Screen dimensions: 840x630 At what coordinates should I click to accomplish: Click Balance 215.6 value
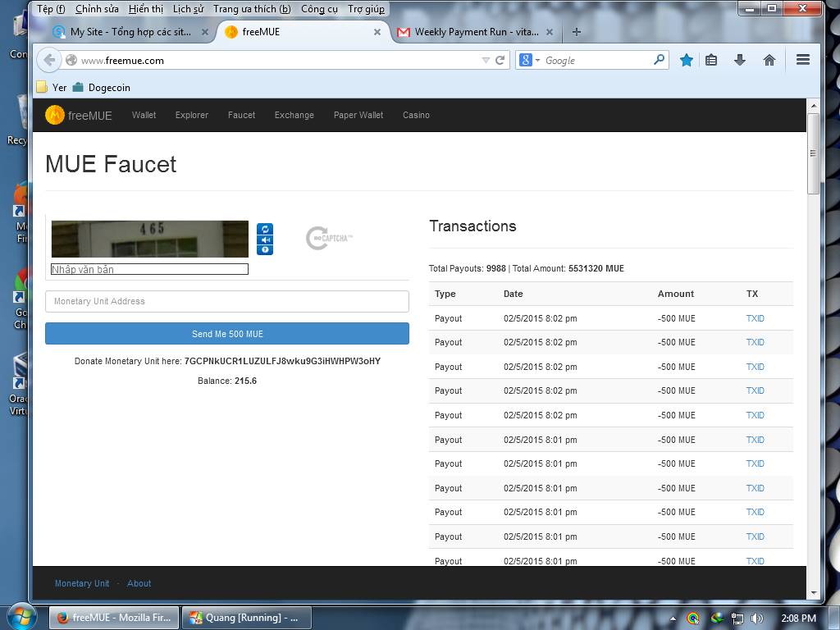point(245,381)
